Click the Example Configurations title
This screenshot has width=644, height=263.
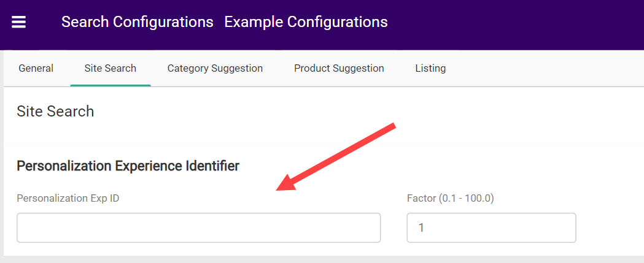[x=306, y=22]
